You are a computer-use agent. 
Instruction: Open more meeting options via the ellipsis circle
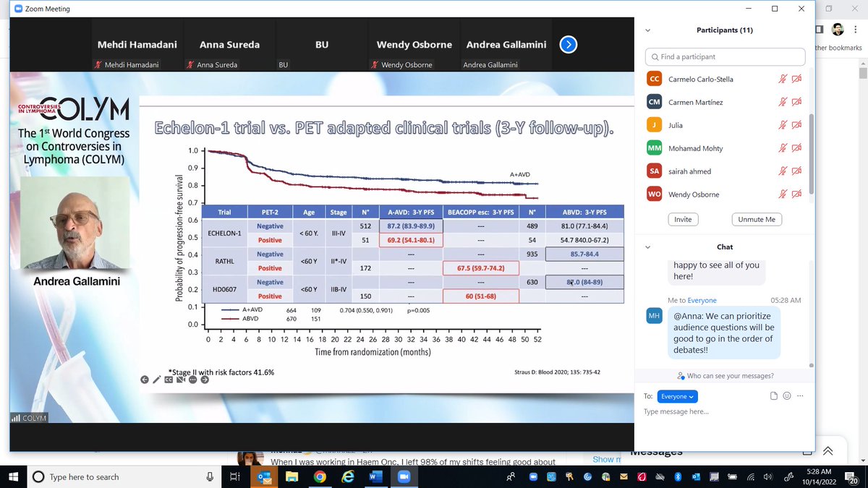192,380
